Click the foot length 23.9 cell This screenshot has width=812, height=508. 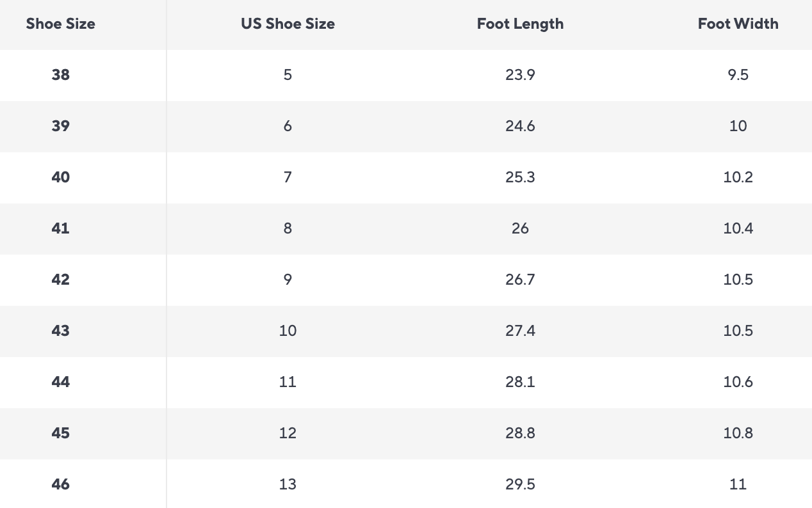pos(520,75)
